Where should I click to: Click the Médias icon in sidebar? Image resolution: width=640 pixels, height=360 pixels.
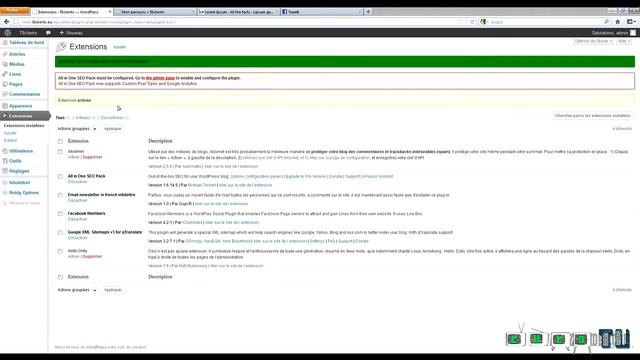click(x=5, y=64)
